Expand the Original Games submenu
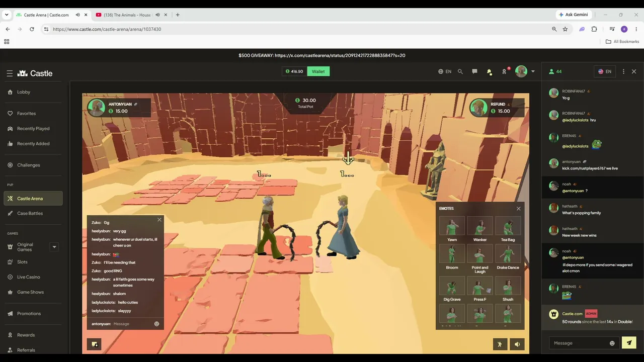Viewport: 644px width, 362px height. click(54, 247)
